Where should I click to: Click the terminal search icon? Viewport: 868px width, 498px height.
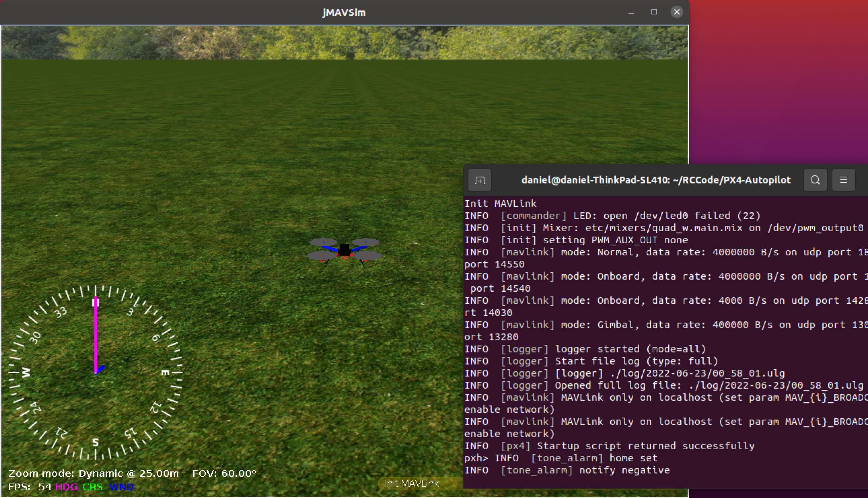click(x=815, y=180)
